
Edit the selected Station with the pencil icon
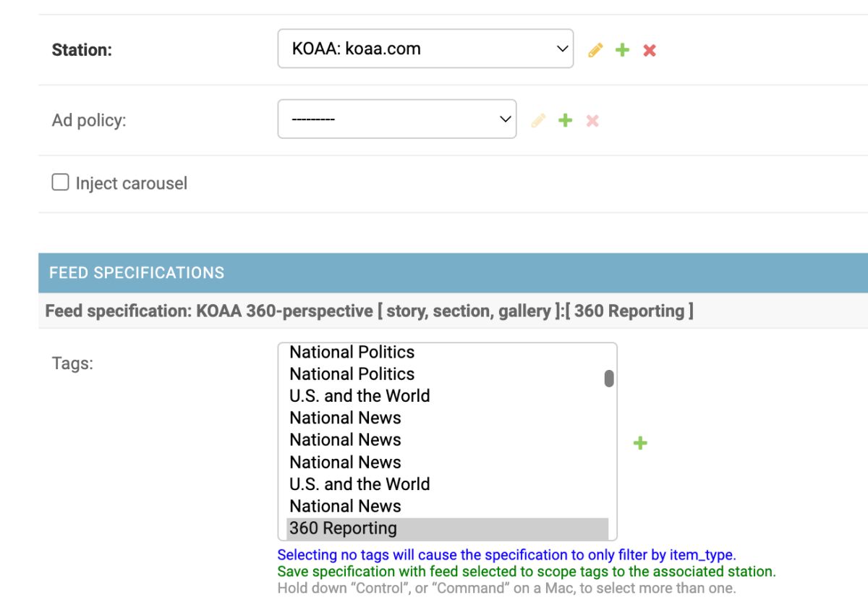point(595,50)
